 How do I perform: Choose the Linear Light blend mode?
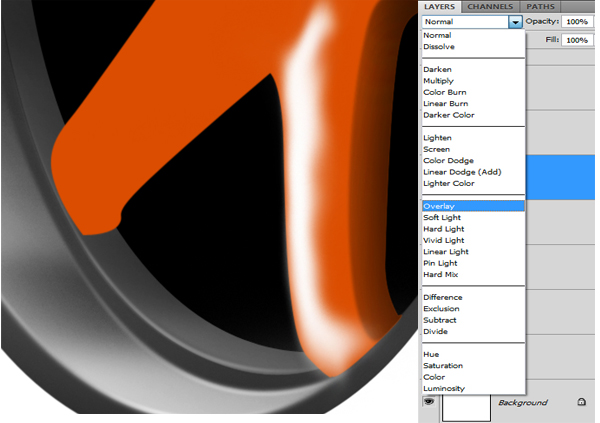[x=446, y=252]
